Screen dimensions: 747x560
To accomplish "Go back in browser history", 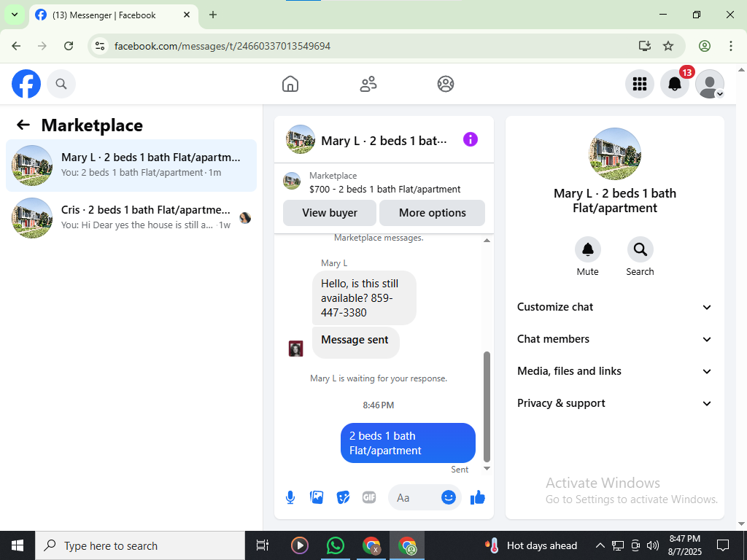I will (x=16, y=46).
